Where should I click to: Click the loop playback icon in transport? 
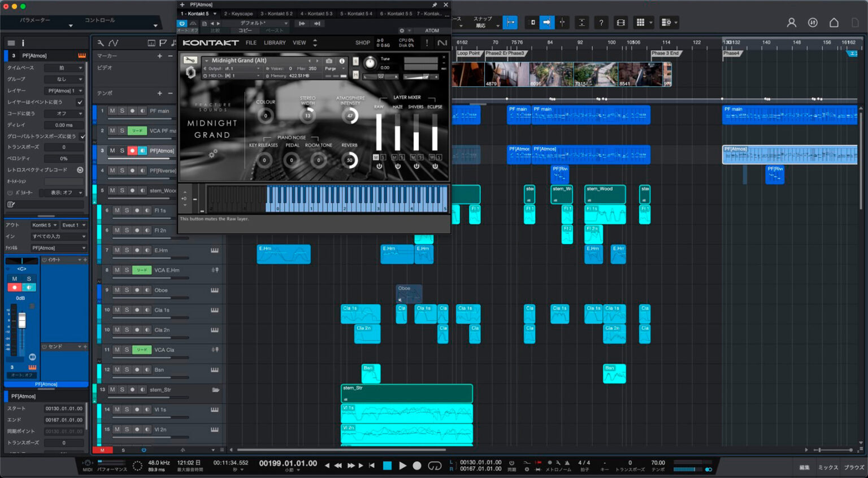(x=435, y=466)
